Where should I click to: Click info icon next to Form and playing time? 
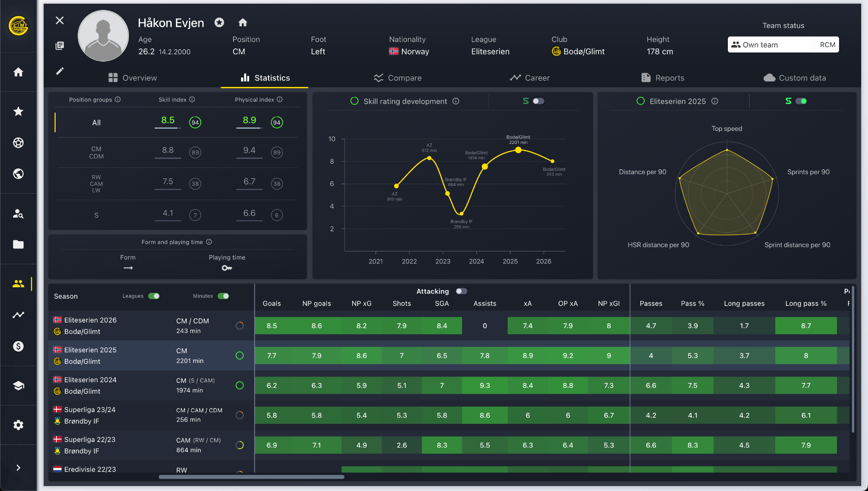click(x=209, y=242)
